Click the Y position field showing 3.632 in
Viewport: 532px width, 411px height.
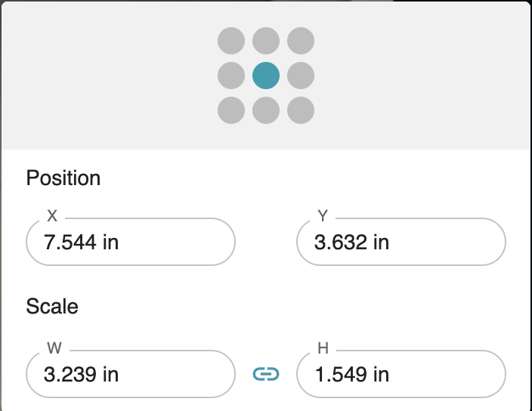pos(401,242)
